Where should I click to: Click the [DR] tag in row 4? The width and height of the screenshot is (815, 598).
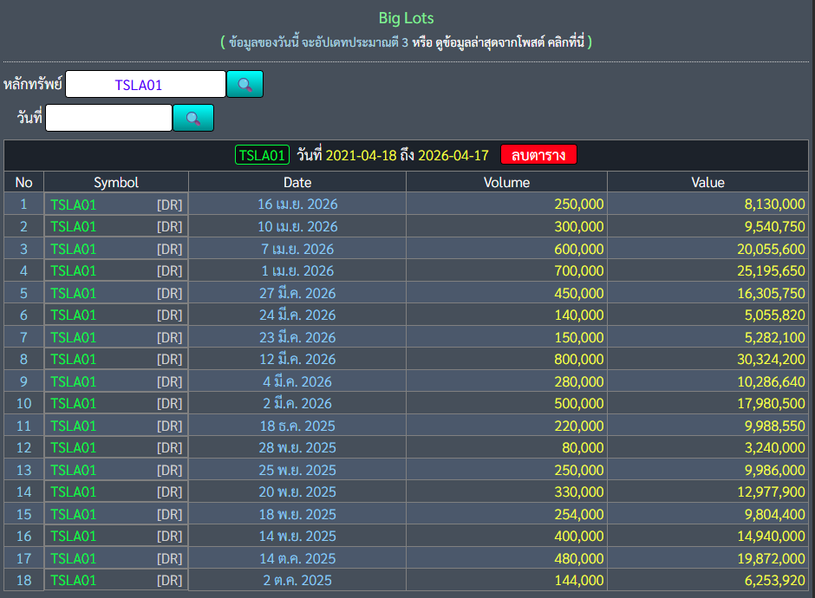(169, 271)
